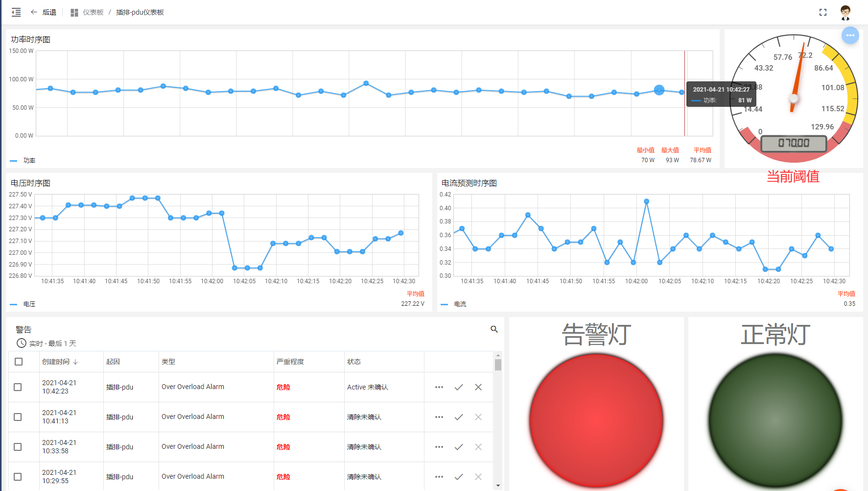Click the 电压时序图 widget title
868x491 pixels.
pos(30,183)
